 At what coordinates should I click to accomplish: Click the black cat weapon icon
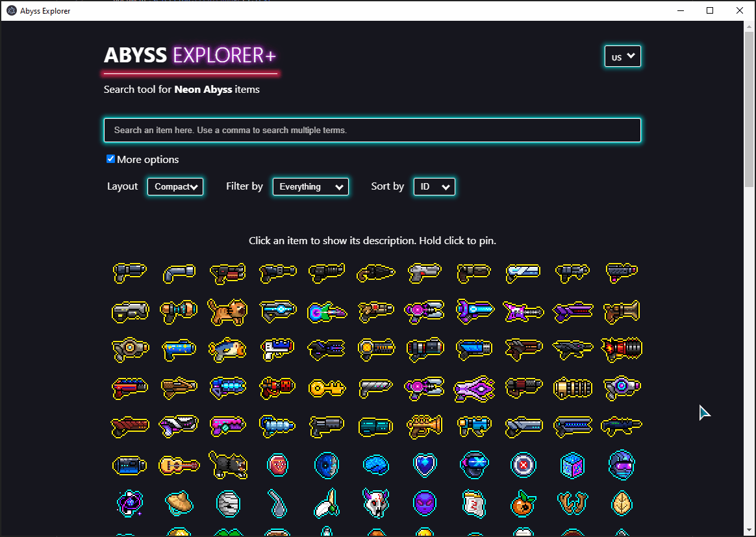(x=228, y=465)
